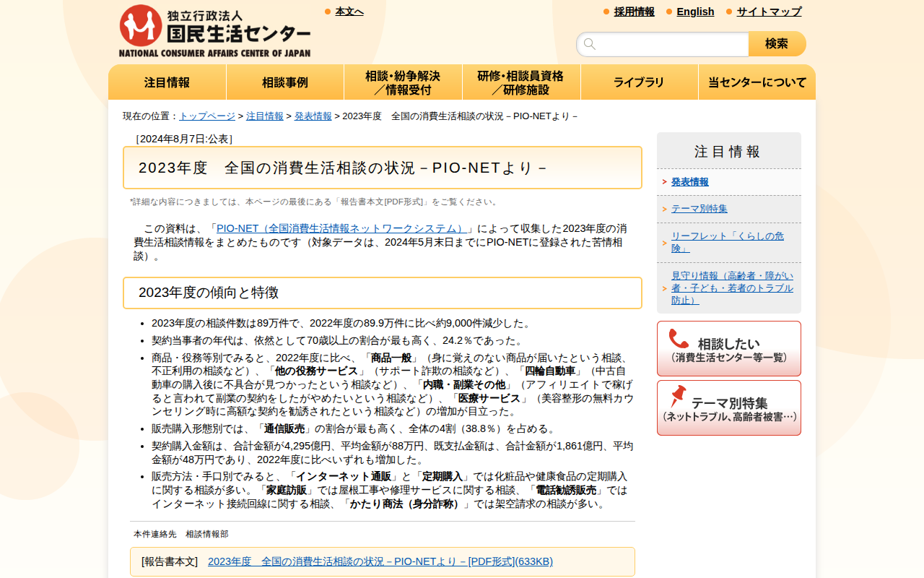This screenshot has width=924, height=578.
Task: Click the red pushpin icon on テーマ別特集 banner
Action: coord(678,396)
